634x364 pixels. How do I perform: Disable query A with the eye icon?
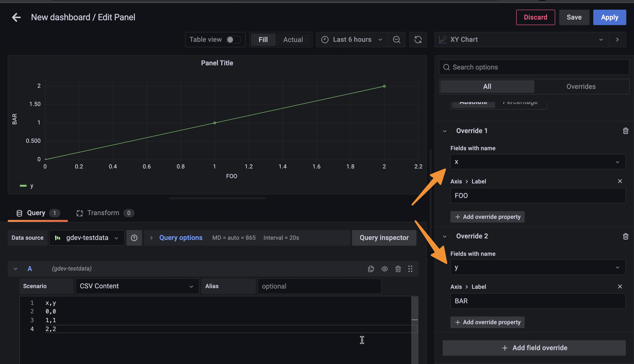pos(385,269)
